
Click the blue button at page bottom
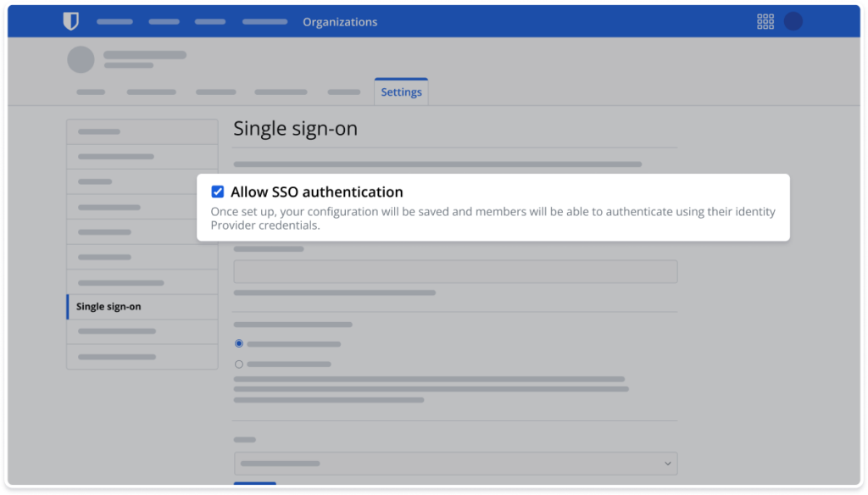click(254, 484)
